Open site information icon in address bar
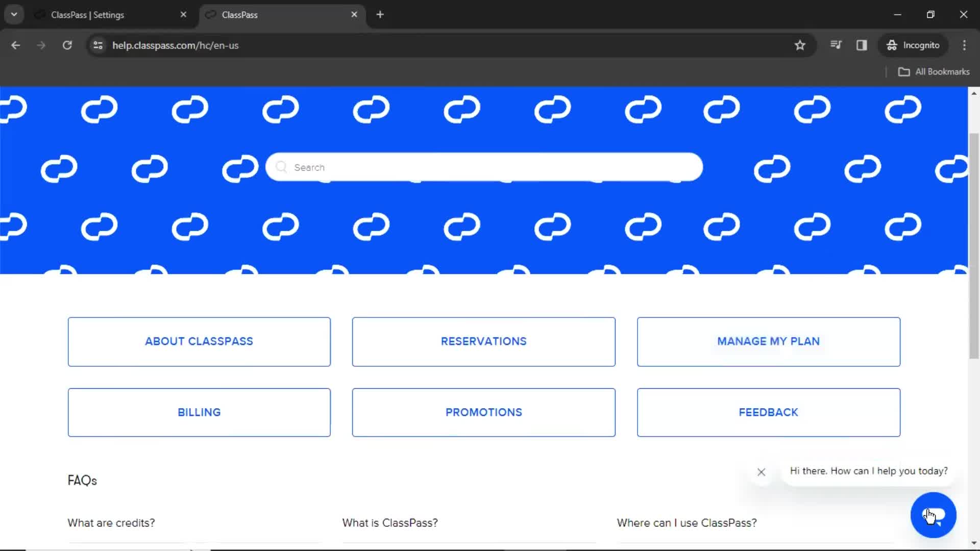 tap(98, 45)
